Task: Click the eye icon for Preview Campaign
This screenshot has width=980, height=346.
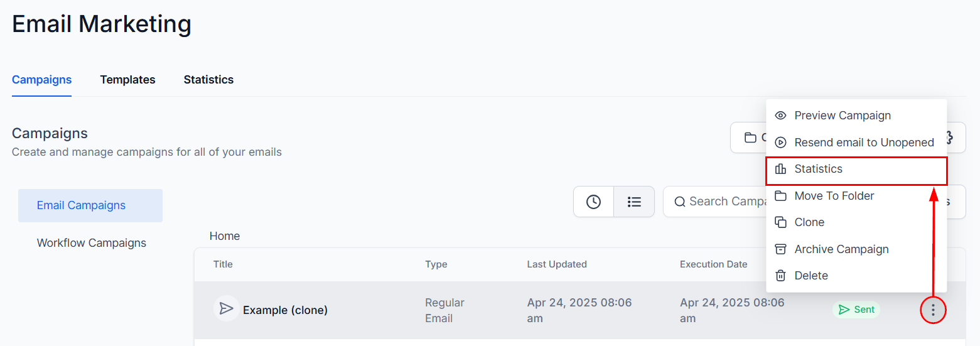Action: click(780, 116)
